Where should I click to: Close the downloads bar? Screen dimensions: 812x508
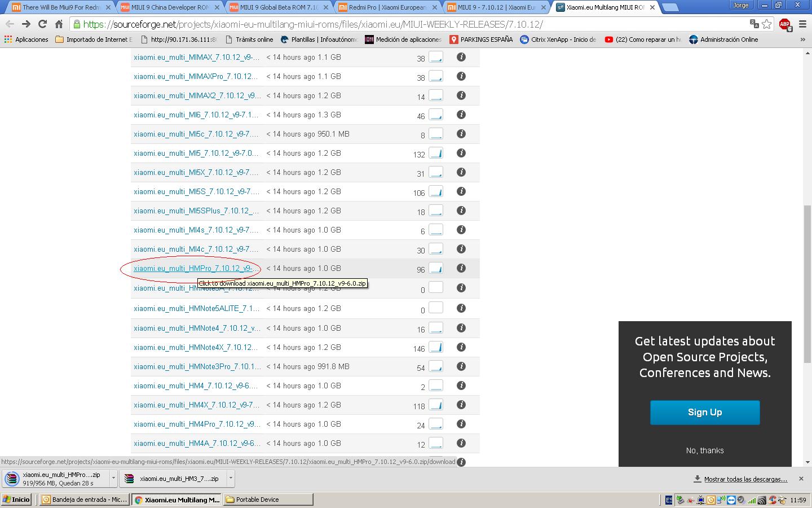801,479
